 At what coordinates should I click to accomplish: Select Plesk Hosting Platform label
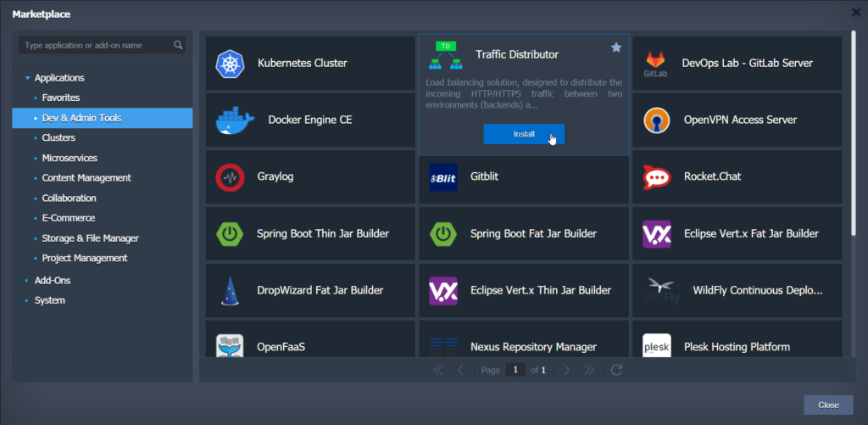(x=737, y=348)
